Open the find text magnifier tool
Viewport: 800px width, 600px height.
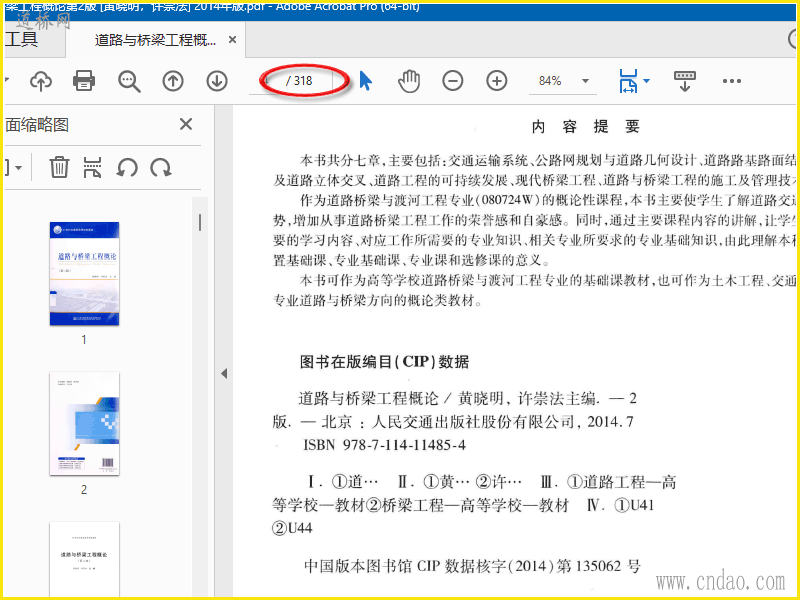[x=129, y=81]
